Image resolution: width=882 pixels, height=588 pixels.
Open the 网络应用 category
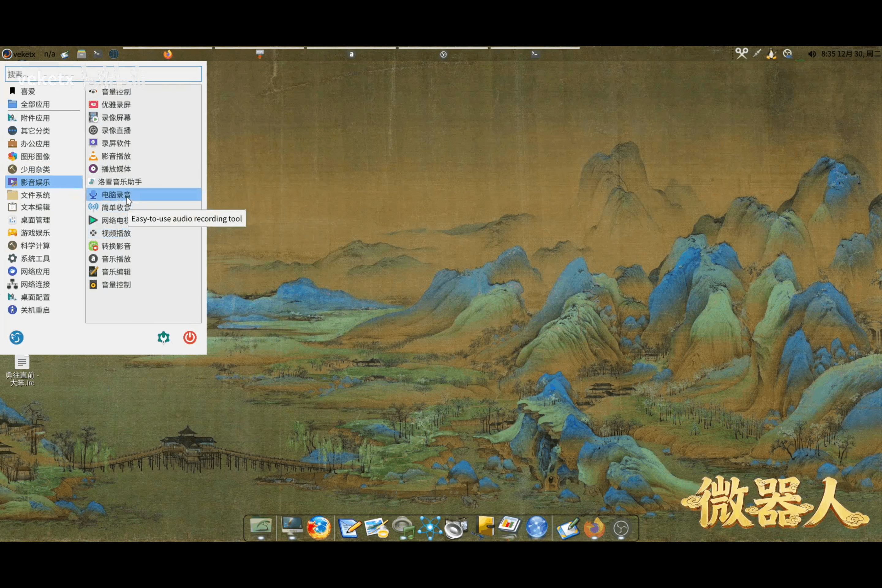[x=44, y=271]
